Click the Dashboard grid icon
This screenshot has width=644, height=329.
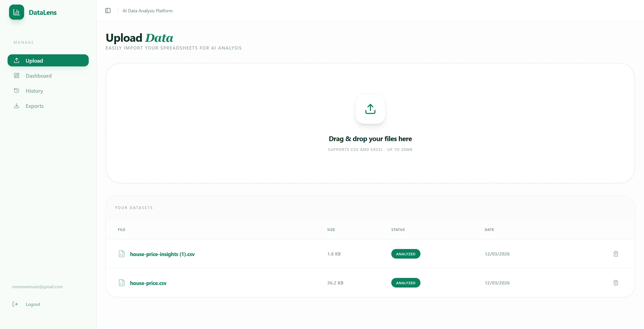click(x=17, y=75)
